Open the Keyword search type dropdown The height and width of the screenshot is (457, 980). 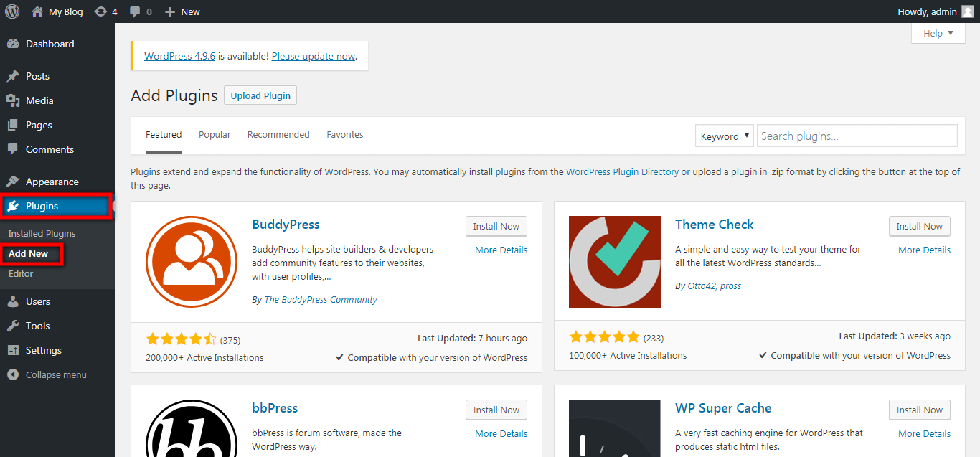click(724, 136)
